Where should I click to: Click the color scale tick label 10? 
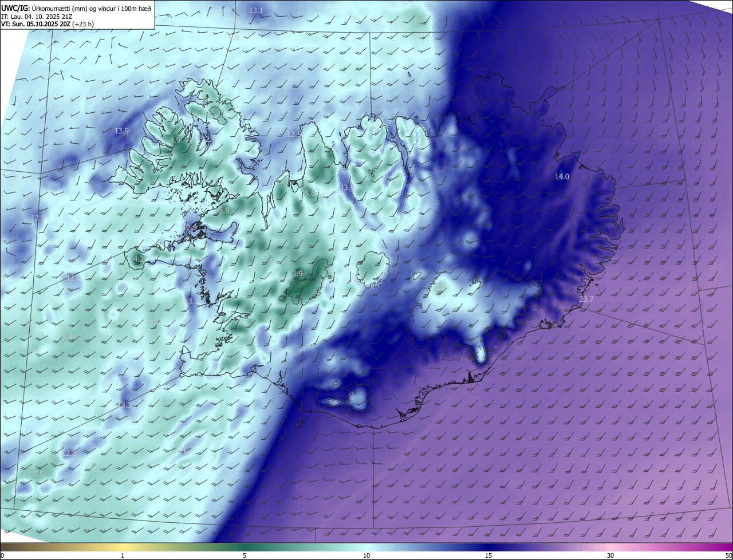[x=366, y=555]
